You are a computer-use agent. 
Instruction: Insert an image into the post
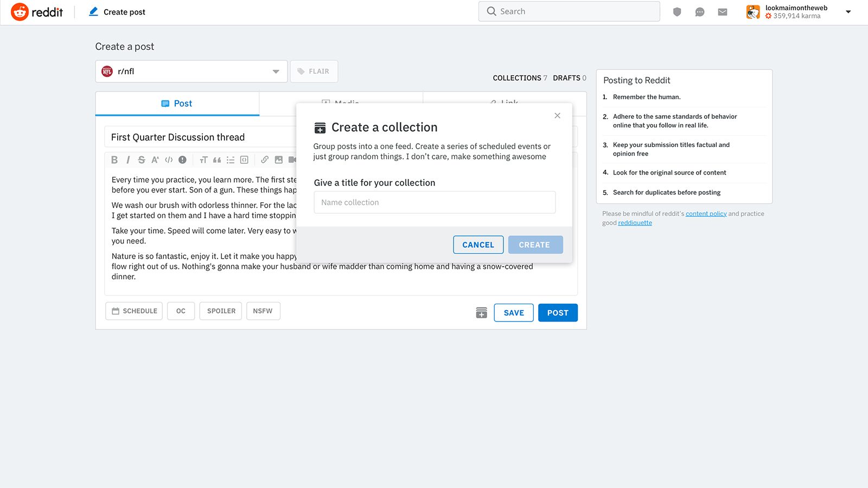click(278, 160)
